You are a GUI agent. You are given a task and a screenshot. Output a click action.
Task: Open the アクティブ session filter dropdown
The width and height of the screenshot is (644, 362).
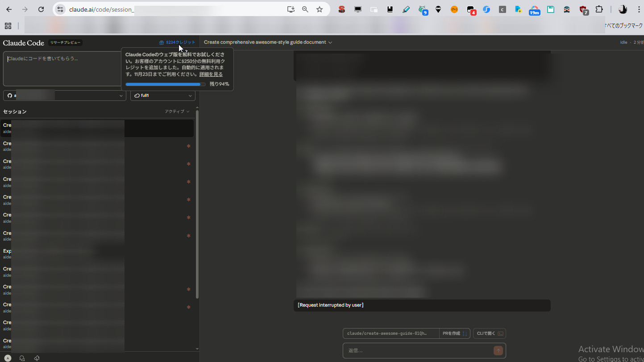click(x=176, y=111)
